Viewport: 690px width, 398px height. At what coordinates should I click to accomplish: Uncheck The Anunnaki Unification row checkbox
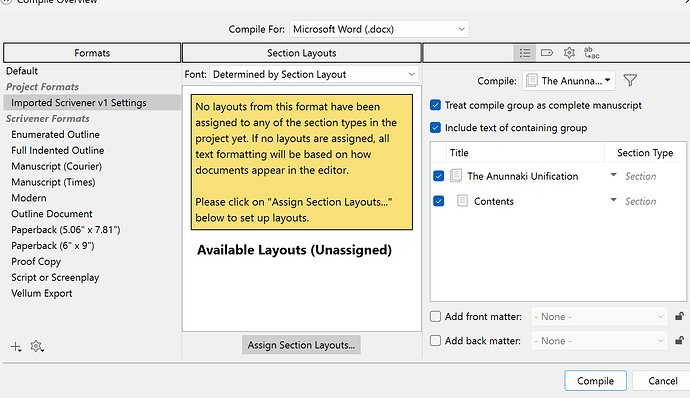click(x=438, y=176)
